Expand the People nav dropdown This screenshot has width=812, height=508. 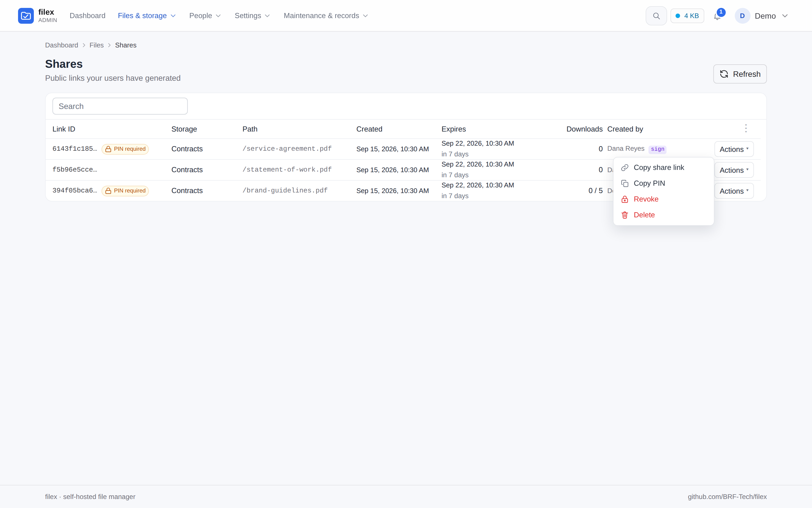point(205,16)
